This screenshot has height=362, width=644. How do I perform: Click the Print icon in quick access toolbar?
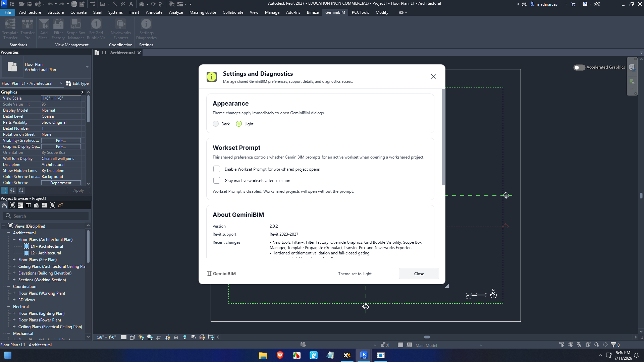click(74, 4)
